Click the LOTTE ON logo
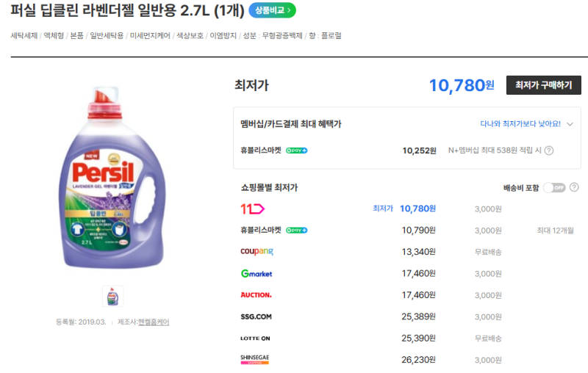 tap(255, 338)
